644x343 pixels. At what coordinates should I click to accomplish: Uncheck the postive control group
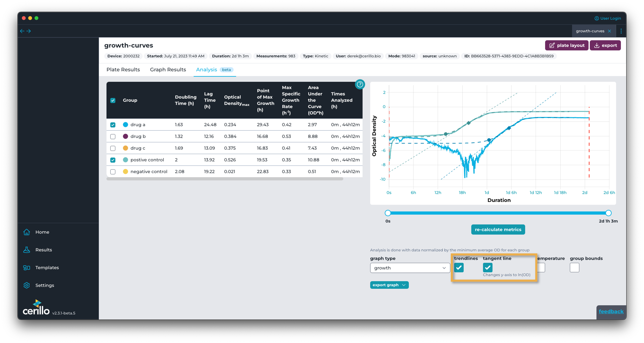coord(113,160)
